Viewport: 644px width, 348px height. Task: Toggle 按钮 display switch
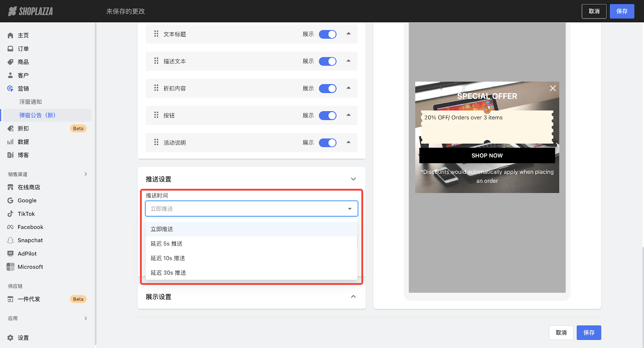[x=328, y=116]
